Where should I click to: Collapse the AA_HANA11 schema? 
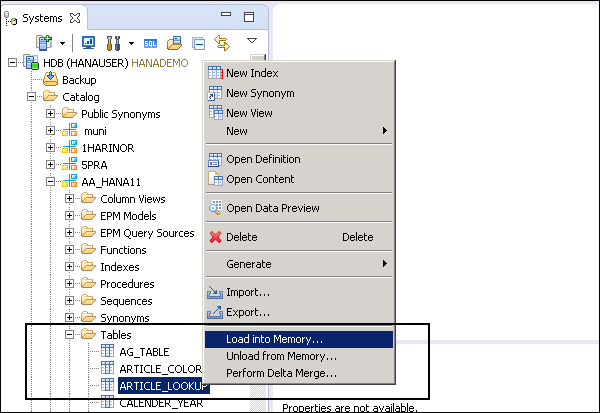click(50, 181)
